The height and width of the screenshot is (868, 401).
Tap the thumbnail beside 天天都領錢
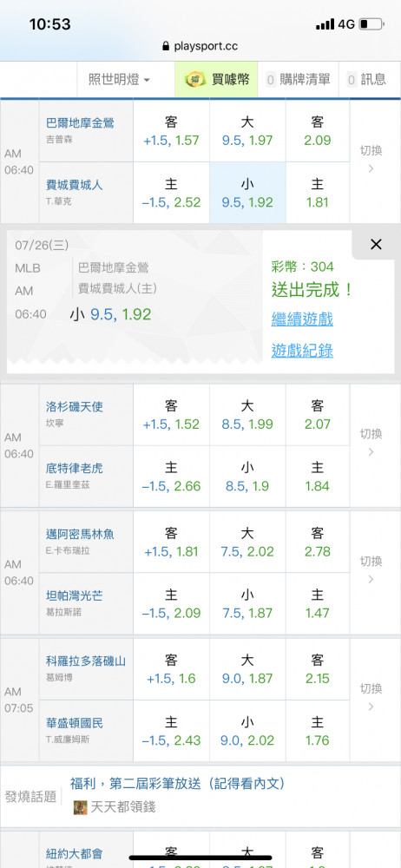(x=81, y=807)
